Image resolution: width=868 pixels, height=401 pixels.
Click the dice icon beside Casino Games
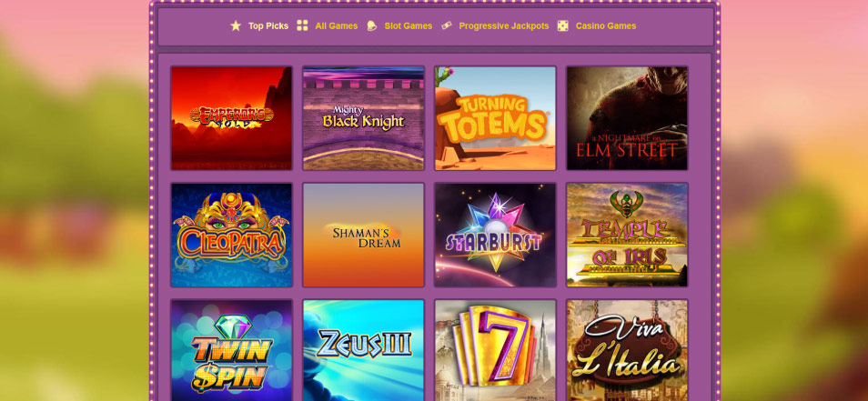(x=563, y=26)
